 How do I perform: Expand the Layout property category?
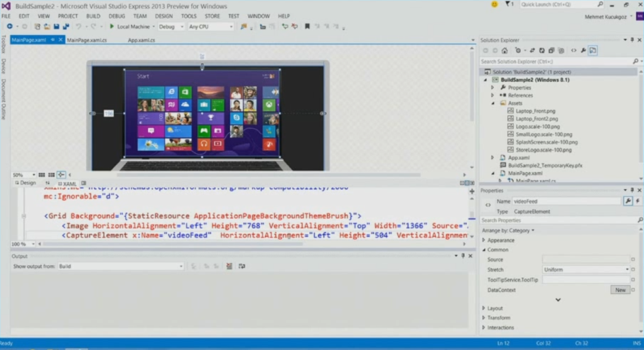pos(484,308)
